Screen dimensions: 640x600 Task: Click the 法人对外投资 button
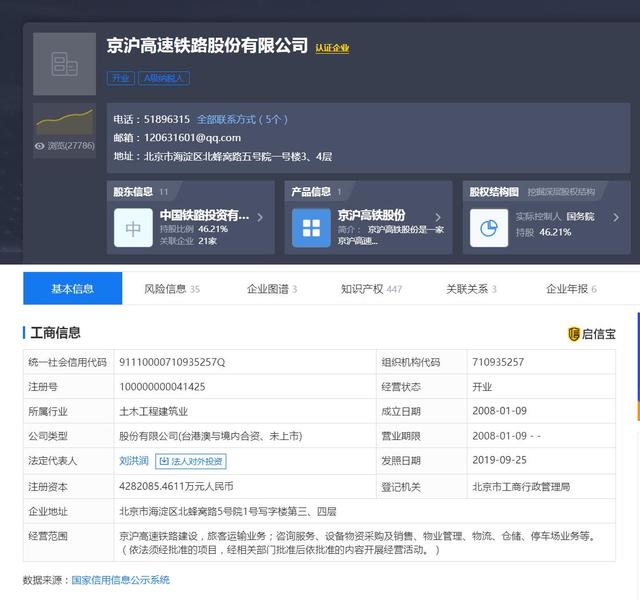(x=191, y=461)
